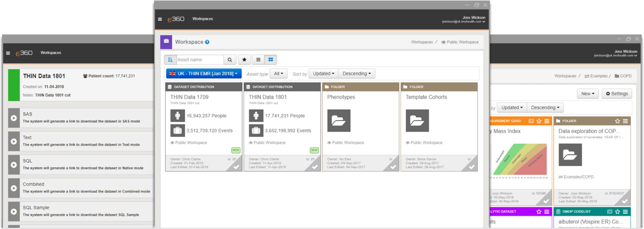Star the Data exploration of COPD folder card
The image size is (644, 229).
(618, 121)
